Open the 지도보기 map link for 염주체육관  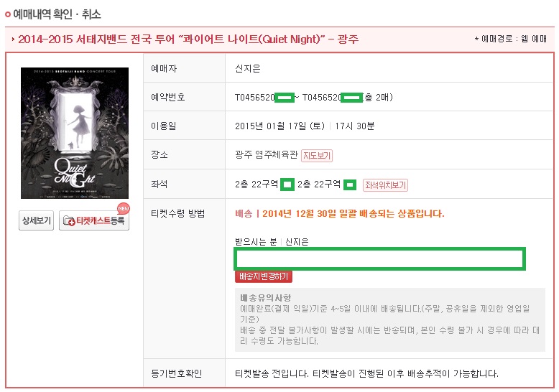click(x=317, y=155)
